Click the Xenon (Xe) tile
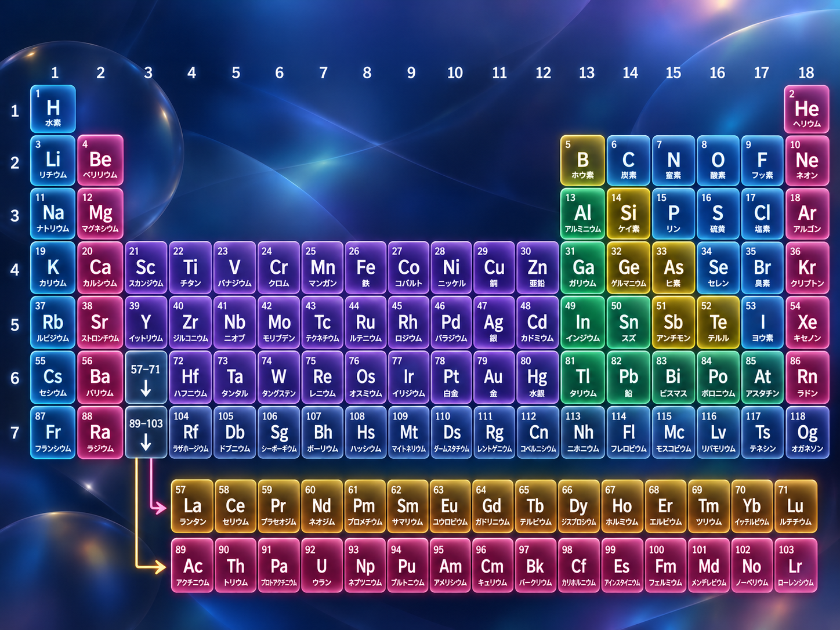The height and width of the screenshot is (630, 840). pos(806,322)
